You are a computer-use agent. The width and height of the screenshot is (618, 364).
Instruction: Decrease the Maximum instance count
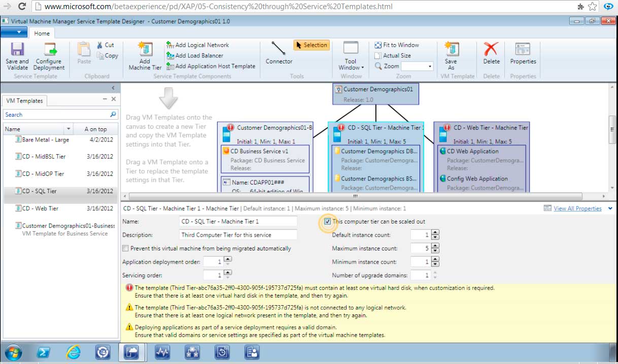[x=435, y=251]
